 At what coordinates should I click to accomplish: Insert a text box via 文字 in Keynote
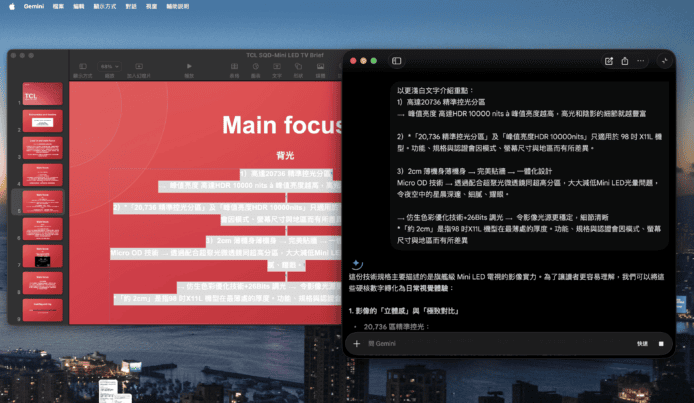pos(277,70)
